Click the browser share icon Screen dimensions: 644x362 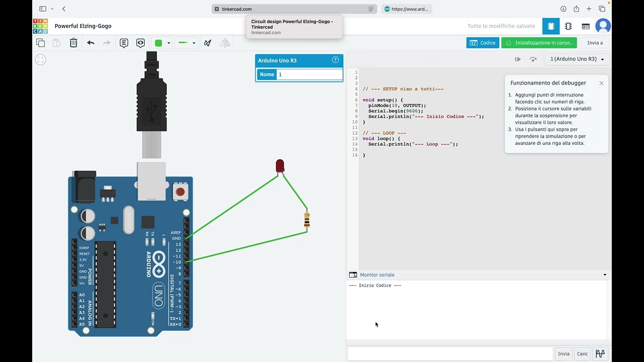[x=576, y=9]
